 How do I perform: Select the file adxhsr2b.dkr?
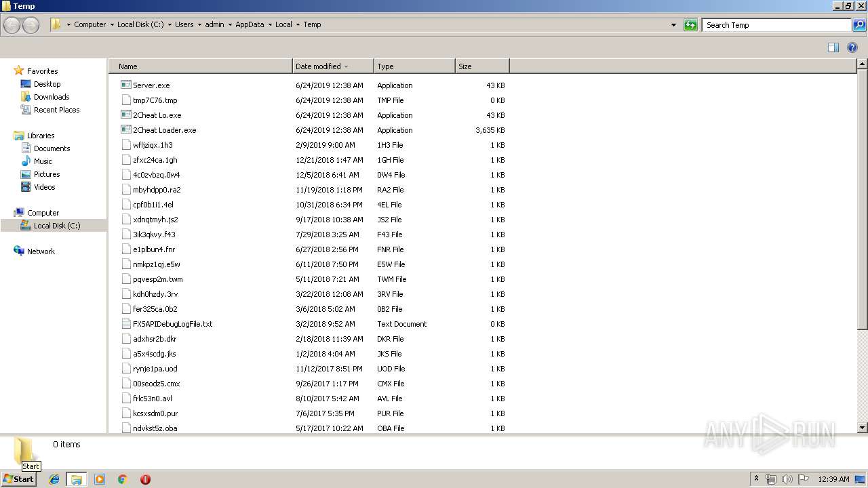155,339
